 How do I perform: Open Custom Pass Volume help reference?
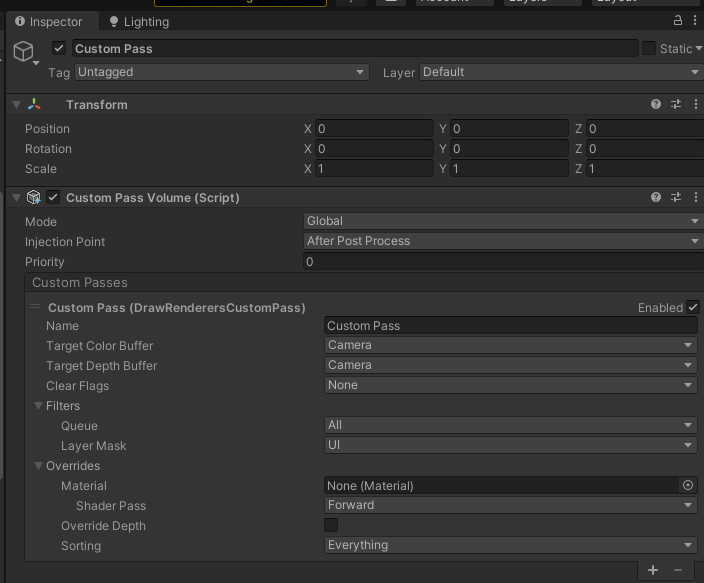tap(656, 197)
